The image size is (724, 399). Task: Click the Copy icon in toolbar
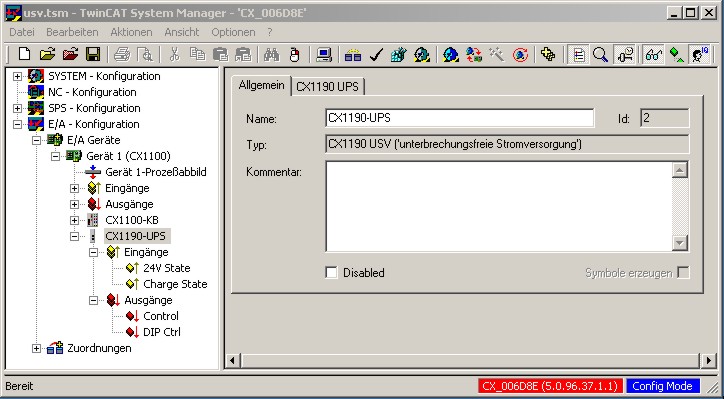(197, 54)
